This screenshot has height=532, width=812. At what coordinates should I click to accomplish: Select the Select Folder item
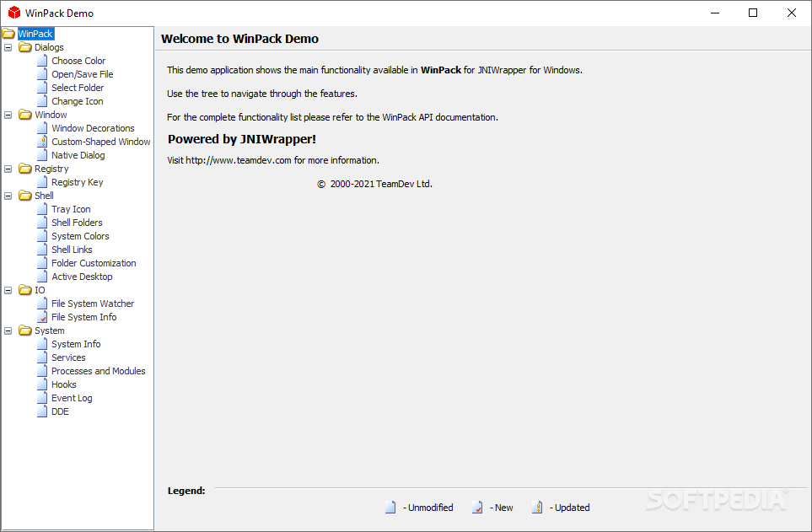click(x=78, y=88)
